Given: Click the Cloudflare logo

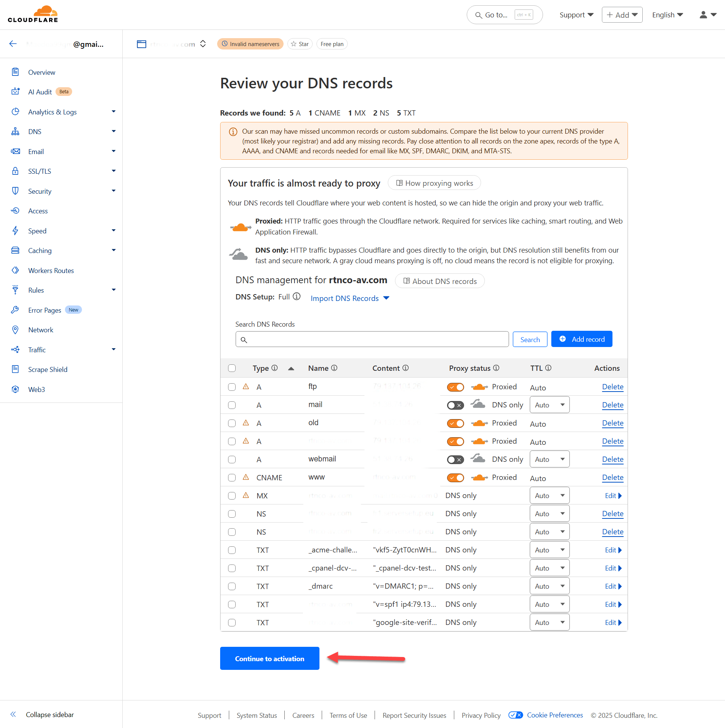Looking at the screenshot, I should (33, 14).
